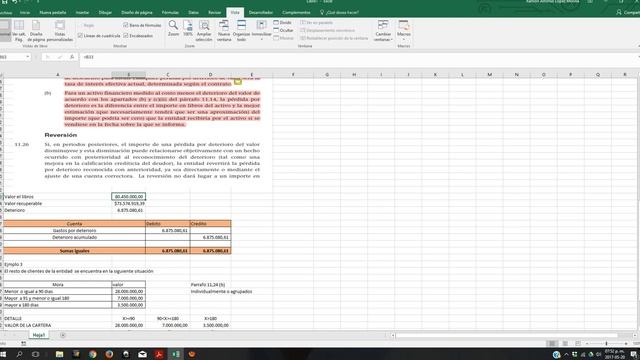The width and height of the screenshot is (640, 360).
Task: Click the Page Layout button in the status bar
Action: (x=565, y=344)
